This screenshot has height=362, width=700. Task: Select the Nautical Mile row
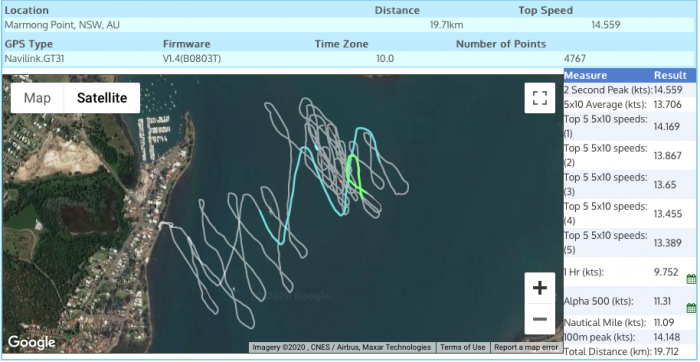tap(629, 322)
